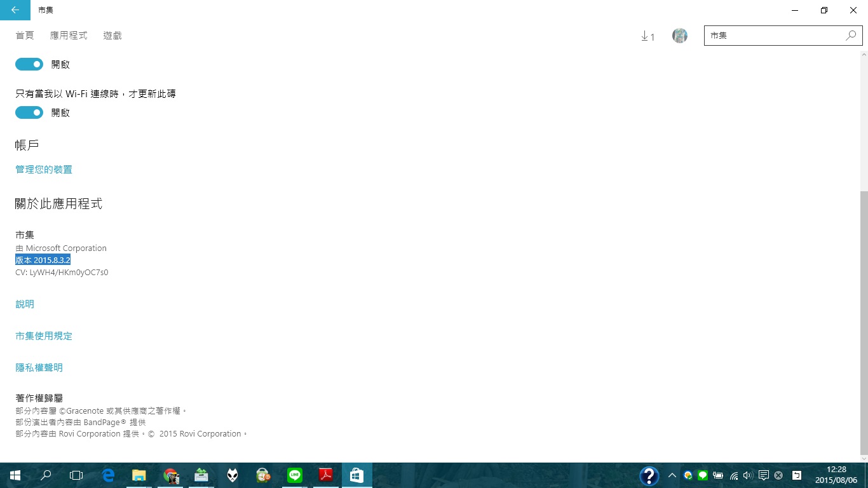Open the blue question mark help icon
Screen dimensions: 868x488
click(x=649, y=476)
